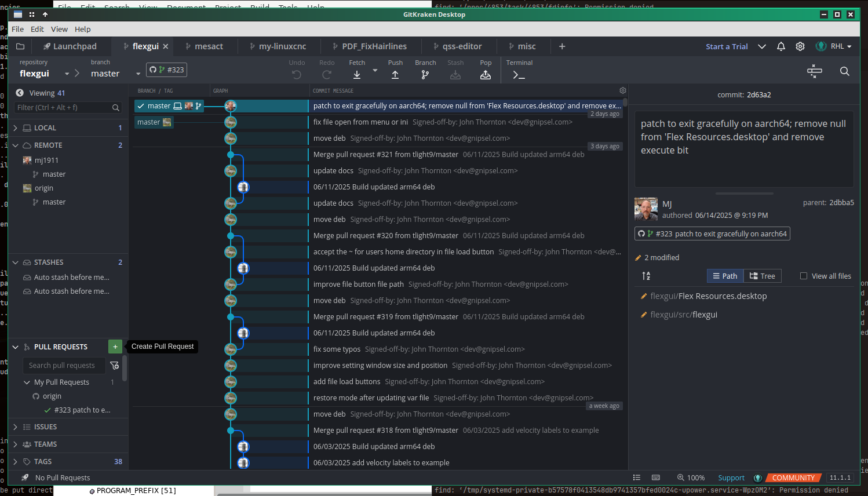The height and width of the screenshot is (496, 868).
Task: Open the search commits magnifier icon
Action: tap(845, 71)
